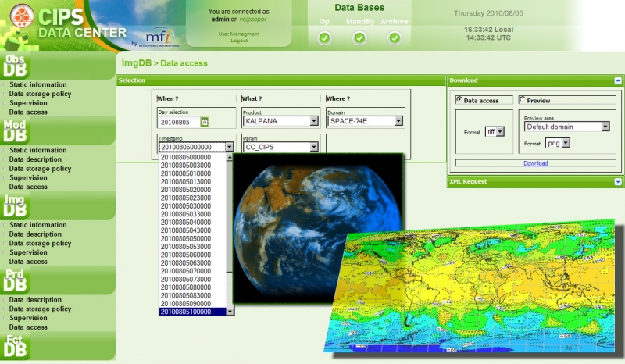Viewport: 625px width, 364px height.
Task: Open the Param dropdown showing CC_CIPS
Action: (x=280, y=147)
